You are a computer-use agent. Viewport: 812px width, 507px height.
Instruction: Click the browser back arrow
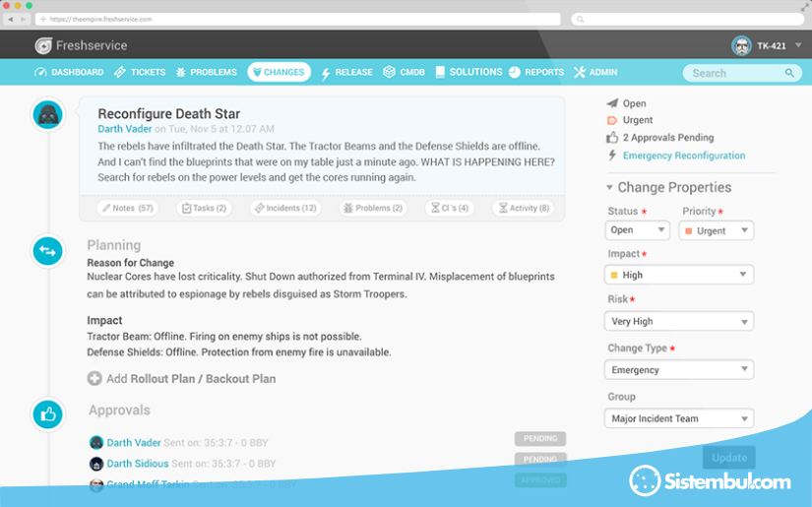coord(11,19)
